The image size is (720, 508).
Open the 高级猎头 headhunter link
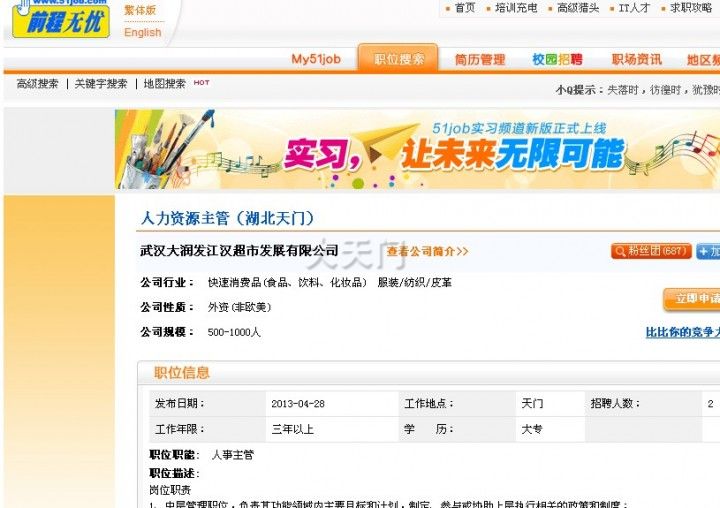(578, 8)
